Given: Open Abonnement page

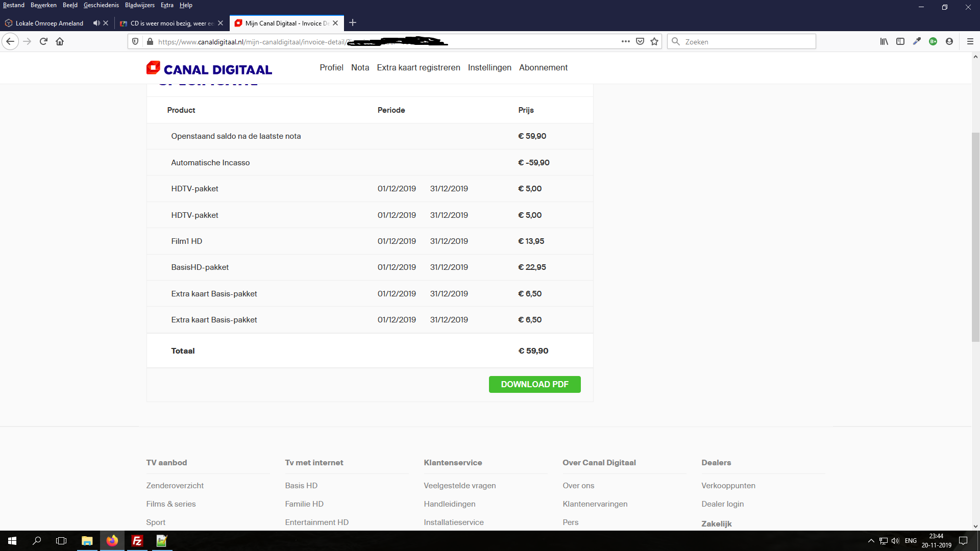Looking at the screenshot, I should (543, 67).
